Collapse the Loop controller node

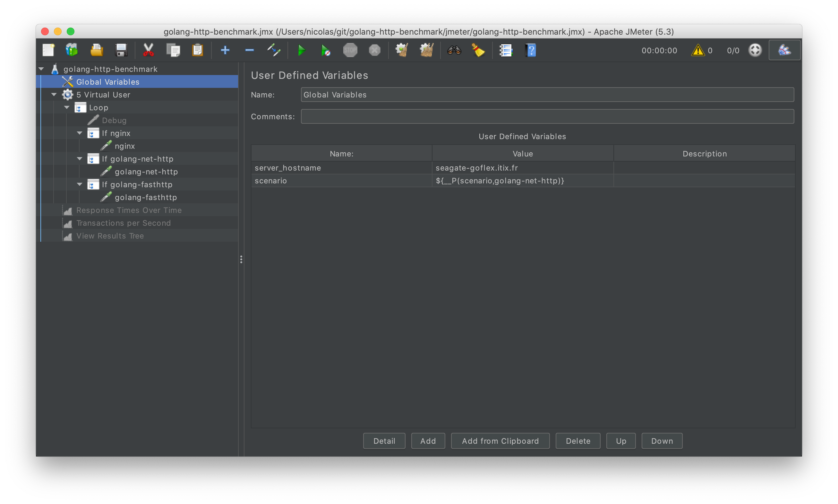(x=67, y=108)
